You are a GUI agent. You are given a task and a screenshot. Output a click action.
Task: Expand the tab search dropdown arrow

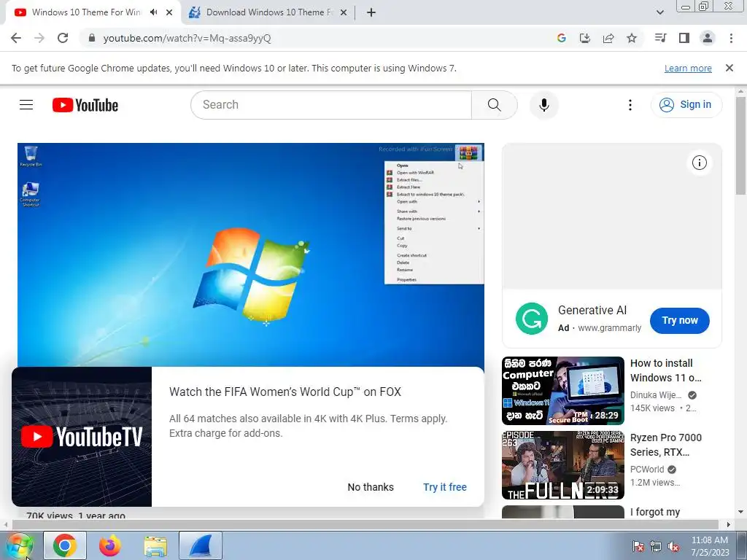tap(659, 13)
